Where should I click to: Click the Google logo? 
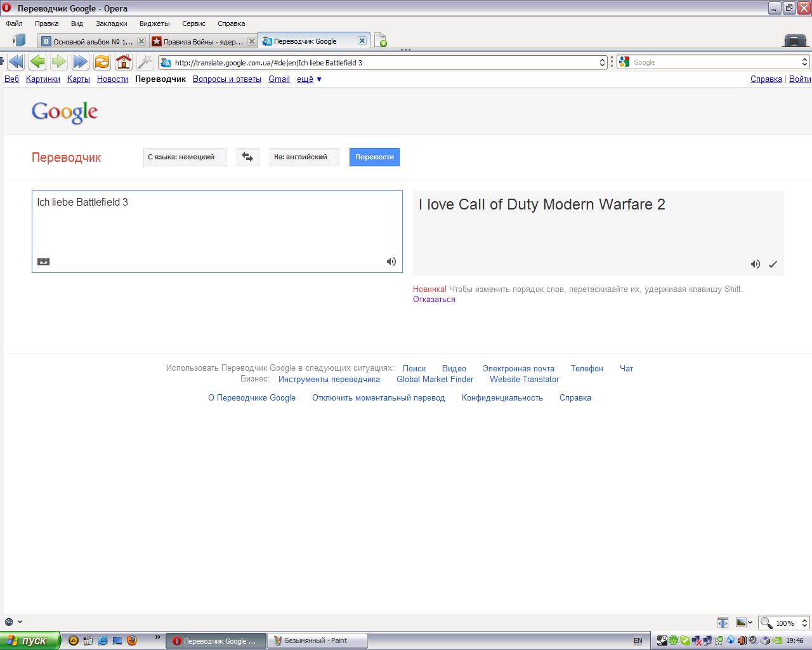point(65,112)
